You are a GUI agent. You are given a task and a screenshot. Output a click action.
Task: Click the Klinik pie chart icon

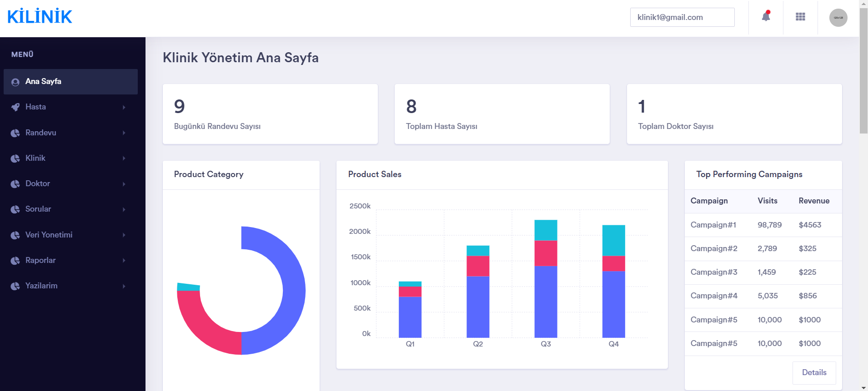pyautogui.click(x=15, y=158)
